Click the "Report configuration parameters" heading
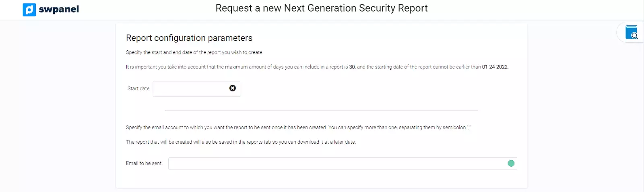The width and height of the screenshot is (644, 192). click(189, 38)
